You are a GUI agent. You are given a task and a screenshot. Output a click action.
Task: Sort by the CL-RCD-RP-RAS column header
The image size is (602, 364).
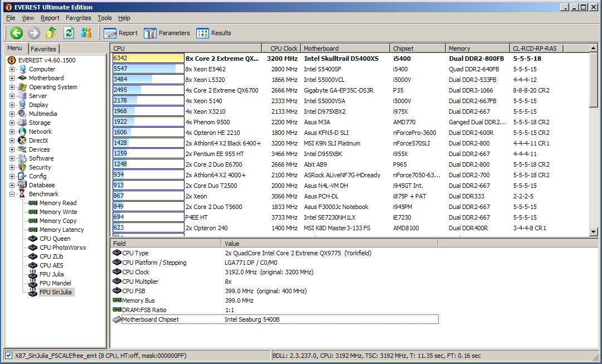tap(537, 48)
